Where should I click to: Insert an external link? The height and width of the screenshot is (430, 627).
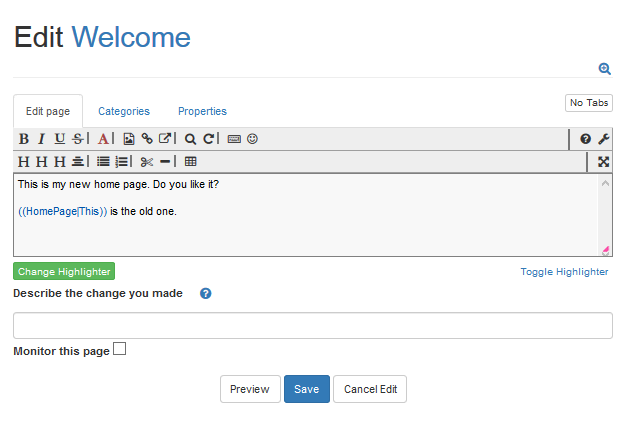(x=165, y=139)
